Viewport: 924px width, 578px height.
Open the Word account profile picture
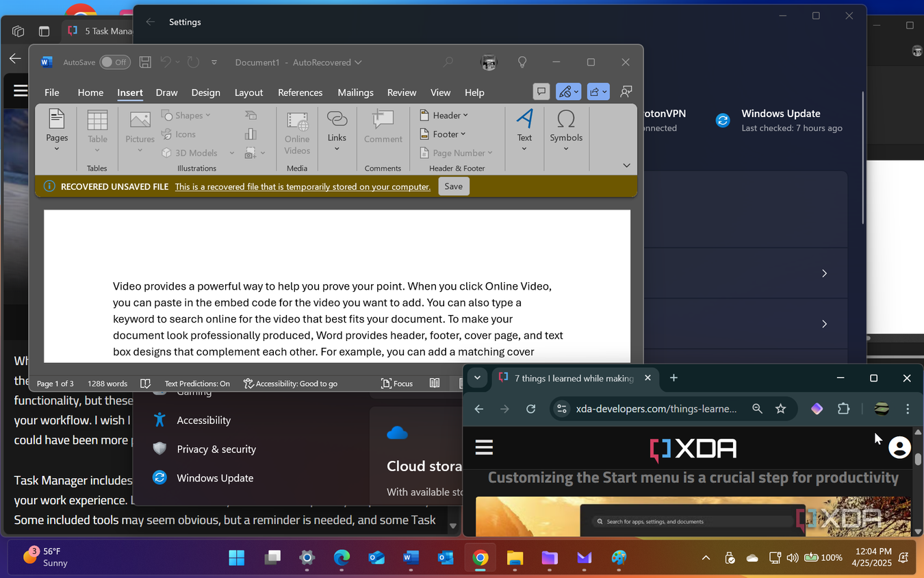click(489, 62)
